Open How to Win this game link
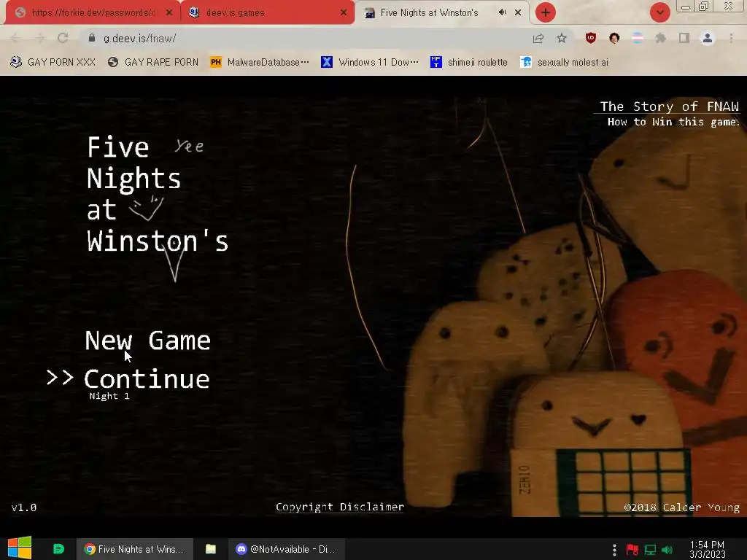The width and height of the screenshot is (747, 560). [673, 122]
